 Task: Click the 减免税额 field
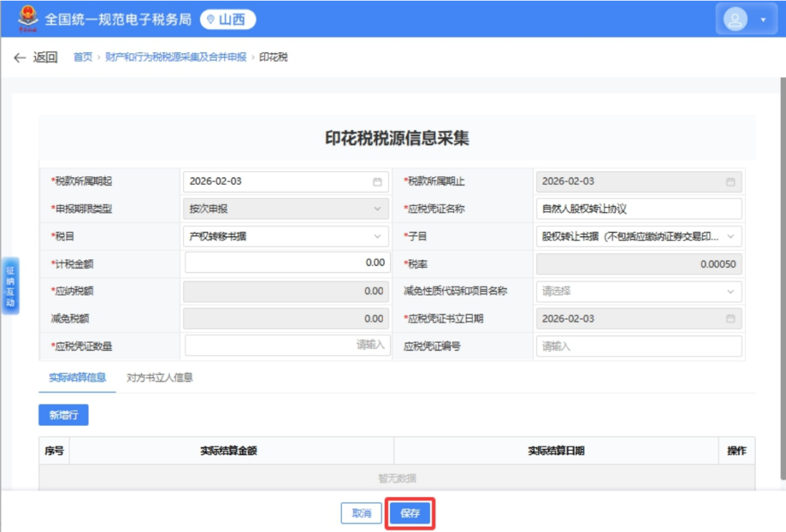(x=286, y=318)
